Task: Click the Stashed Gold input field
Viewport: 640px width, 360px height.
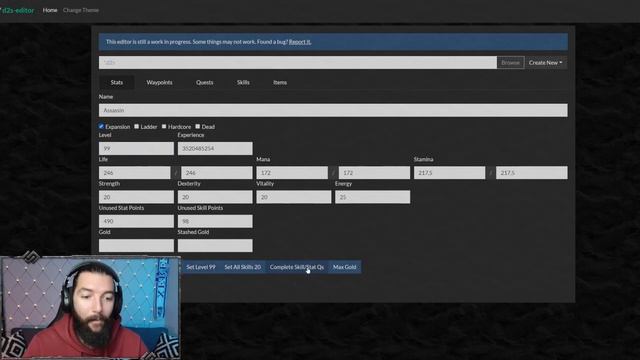Action: point(215,246)
